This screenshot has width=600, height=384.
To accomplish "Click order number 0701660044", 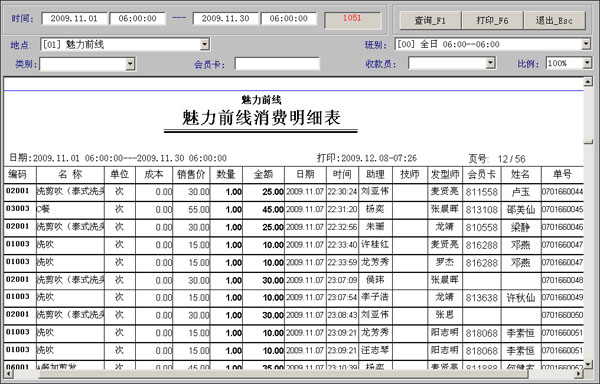I will (562, 192).
